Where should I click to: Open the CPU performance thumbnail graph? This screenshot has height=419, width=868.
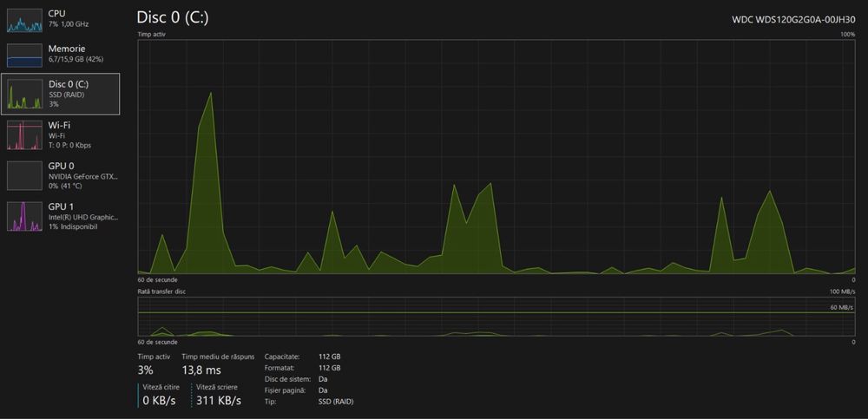point(24,19)
